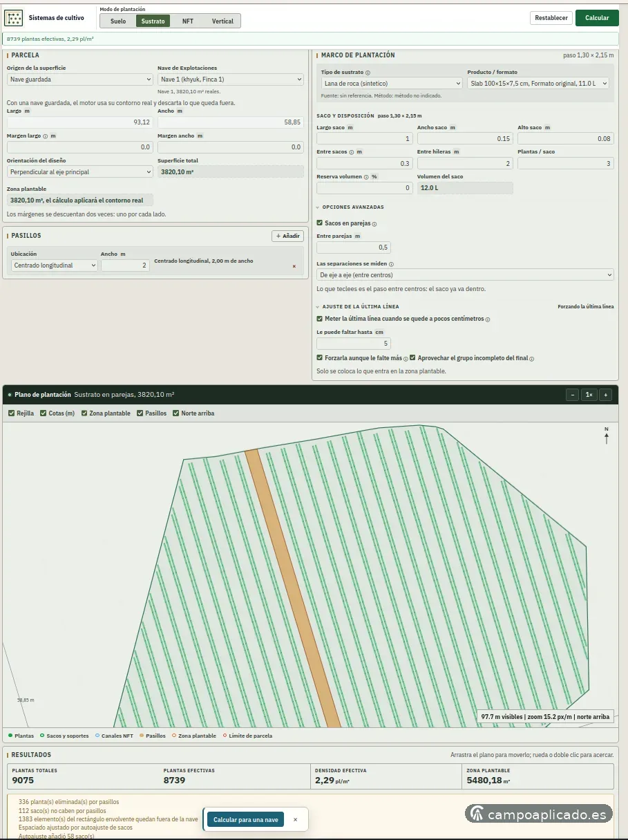This screenshot has width=628, height=840.
Task: Hide dimensions via the Cotas (m) checkbox
Action: pos(44,413)
